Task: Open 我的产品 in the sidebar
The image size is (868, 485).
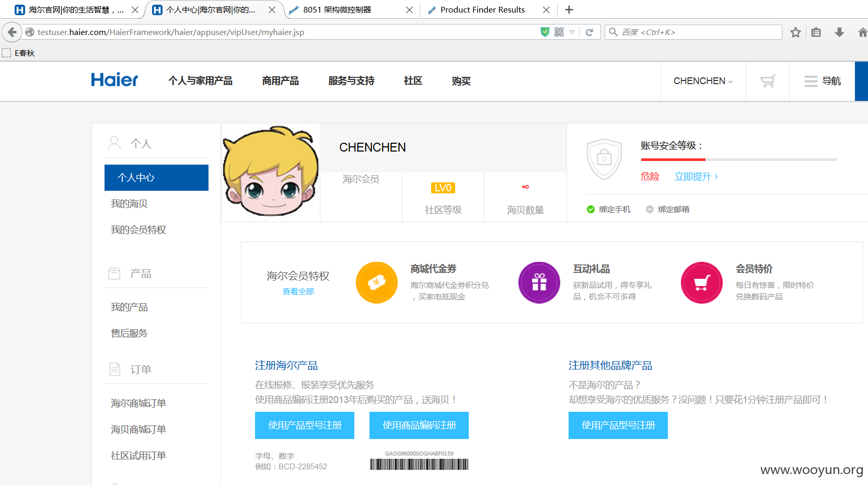Action: [129, 307]
